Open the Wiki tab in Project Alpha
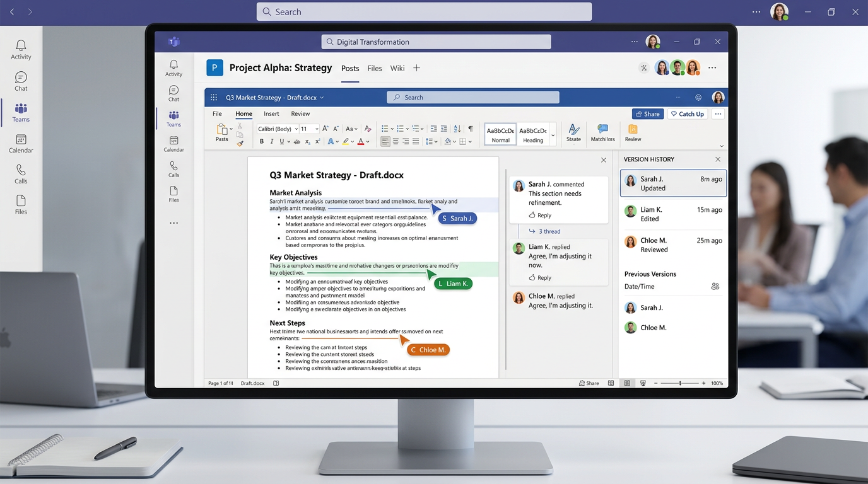The height and width of the screenshot is (484, 868). click(397, 68)
